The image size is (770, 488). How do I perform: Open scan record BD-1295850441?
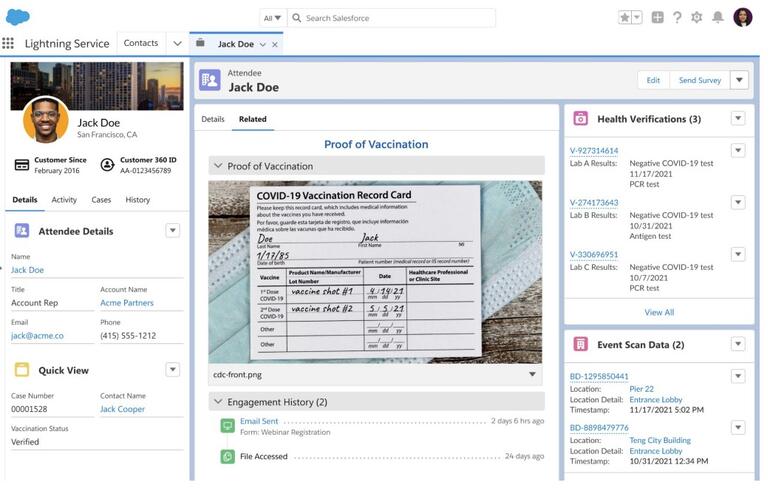click(x=599, y=377)
